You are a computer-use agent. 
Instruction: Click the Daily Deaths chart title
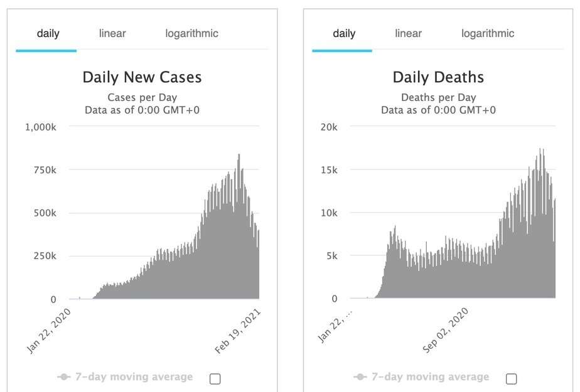(438, 77)
